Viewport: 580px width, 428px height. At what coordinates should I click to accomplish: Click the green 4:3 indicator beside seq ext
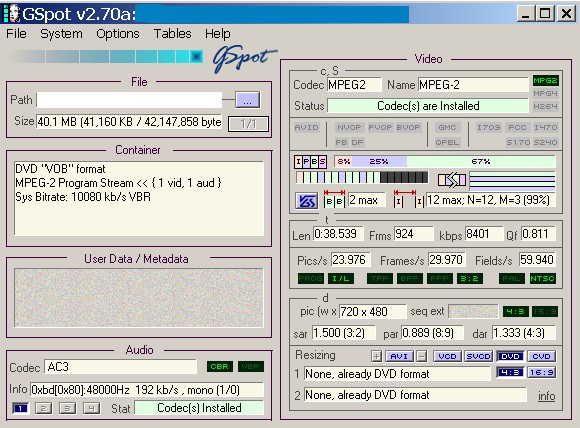pyautogui.click(x=515, y=311)
